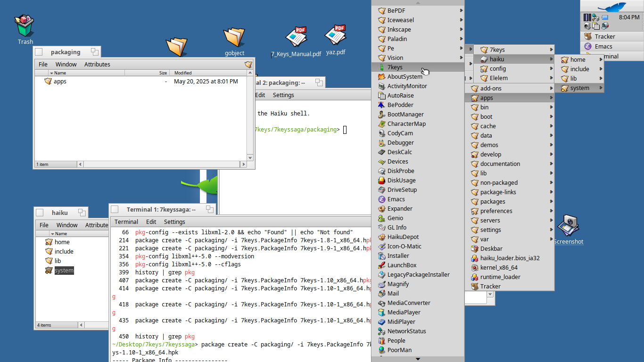Launch LaunchBox from the menu
This screenshot has height=362, width=644.
coord(418,265)
